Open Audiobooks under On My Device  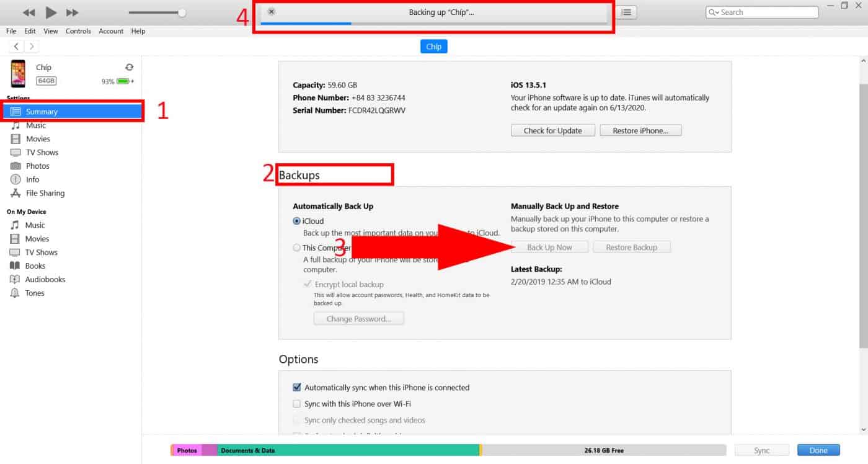click(45, 280)
